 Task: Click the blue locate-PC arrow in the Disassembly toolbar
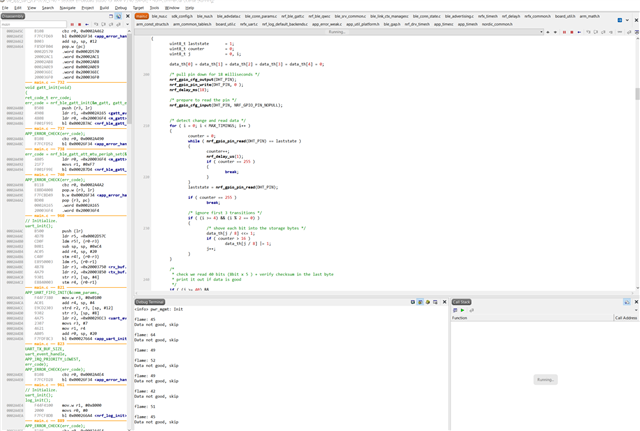(87, 24)
